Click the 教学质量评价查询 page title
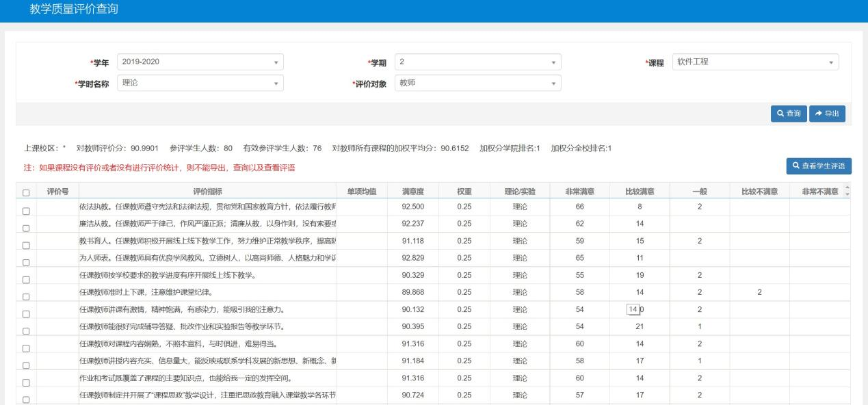868x405 pixels. 74,10
